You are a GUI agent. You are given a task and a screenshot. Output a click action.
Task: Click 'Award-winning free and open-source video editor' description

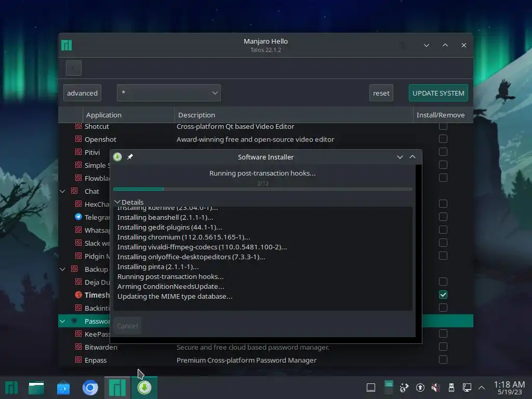255,139
